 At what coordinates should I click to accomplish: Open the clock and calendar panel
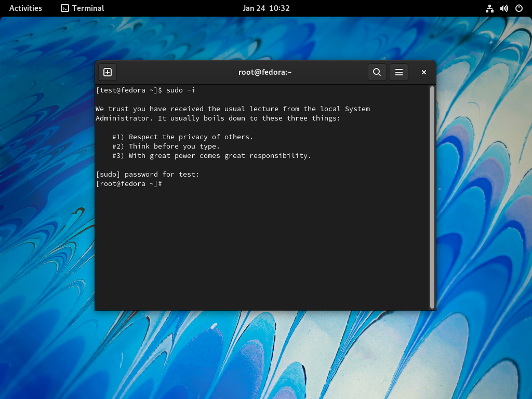[266, 8]
